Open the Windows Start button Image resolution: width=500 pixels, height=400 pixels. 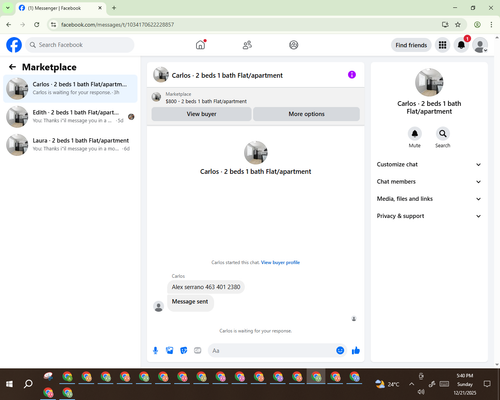point(9,384)
